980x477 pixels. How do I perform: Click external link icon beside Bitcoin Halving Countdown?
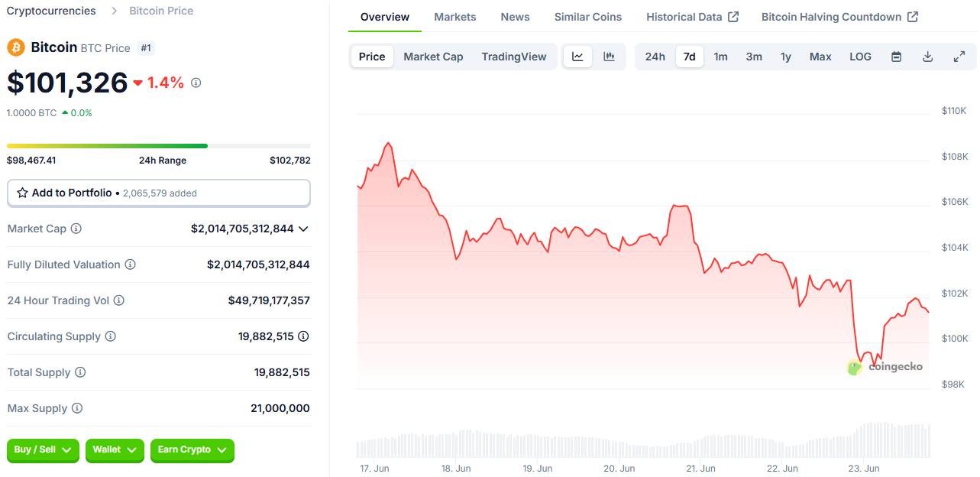(913, 17)
